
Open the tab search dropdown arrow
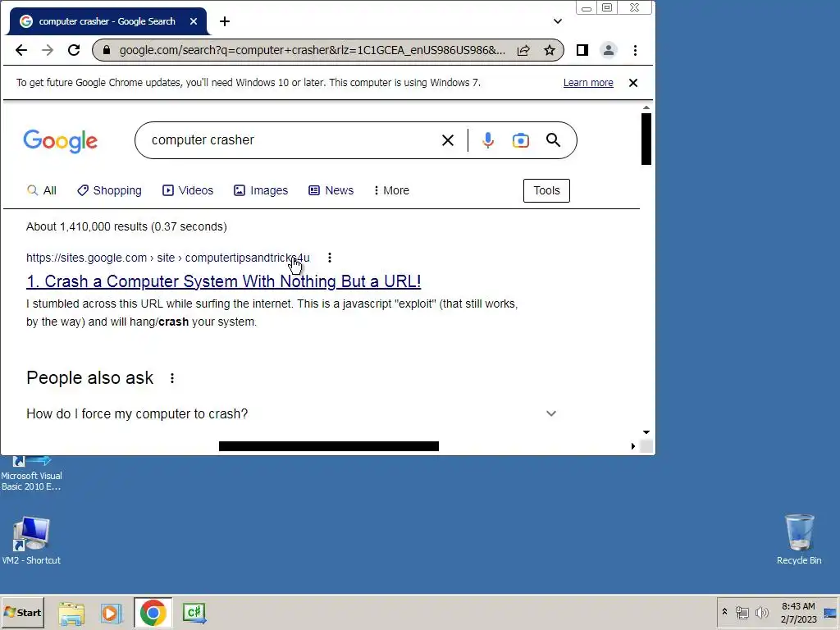[558, 21]
